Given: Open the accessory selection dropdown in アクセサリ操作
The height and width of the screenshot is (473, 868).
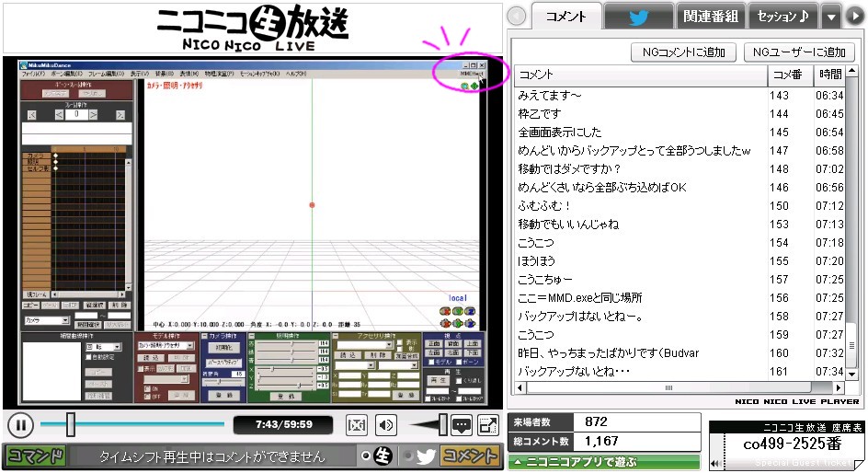Looking at the screenshot, I should click(x=365, y=345).
